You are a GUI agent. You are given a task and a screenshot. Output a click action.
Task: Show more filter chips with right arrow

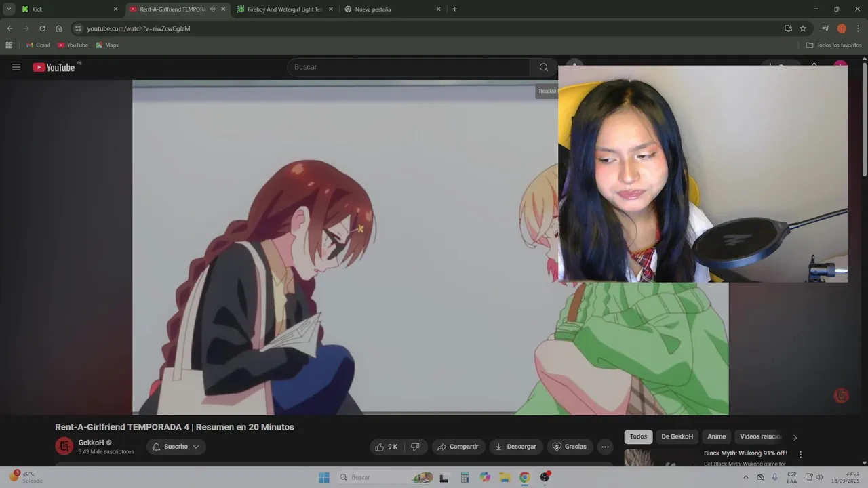click(795, 437)
